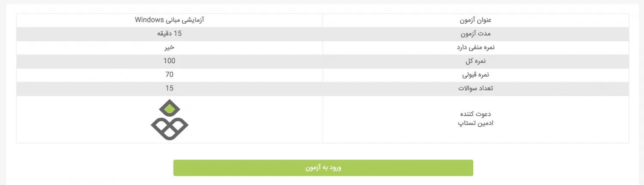
Task: Click the خیر negative score value
Action: tap(170, 47)
